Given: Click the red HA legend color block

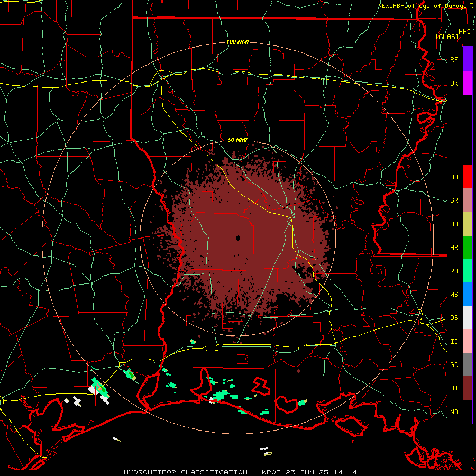Looking at the screenshot, I should tap(467, 177).
